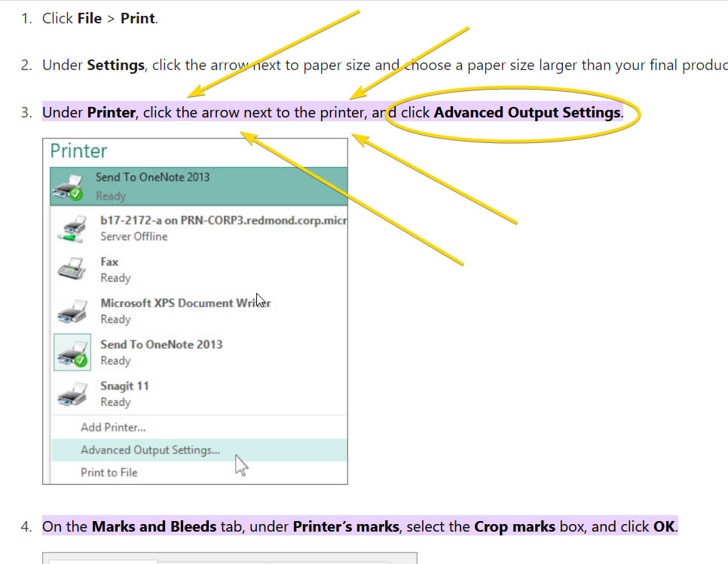728x564 pixels.
Task: Select "Add Printer..." from the printer list
Action: (113, 427)
